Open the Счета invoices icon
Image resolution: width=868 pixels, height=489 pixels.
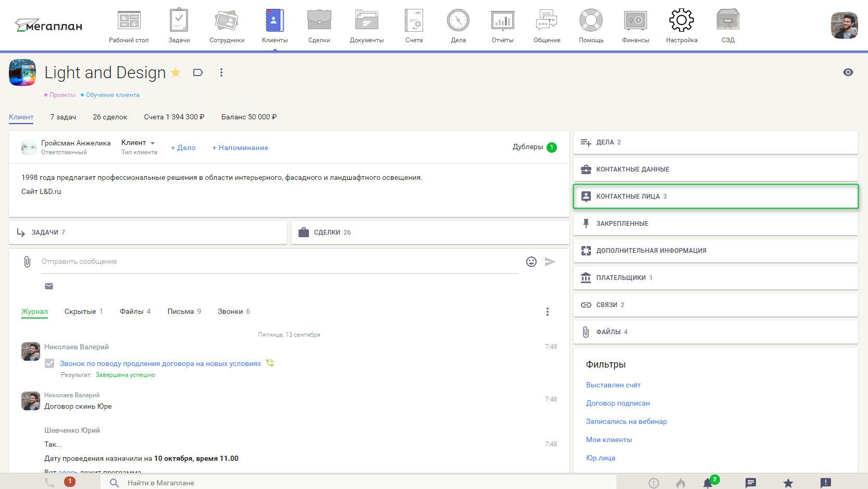pos(414,20)
